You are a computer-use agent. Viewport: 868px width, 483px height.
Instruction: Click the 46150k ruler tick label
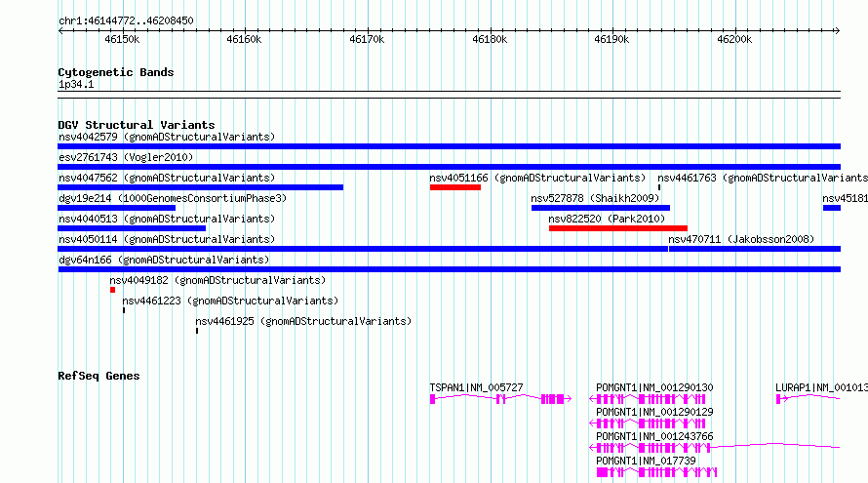tap(122, 39)
